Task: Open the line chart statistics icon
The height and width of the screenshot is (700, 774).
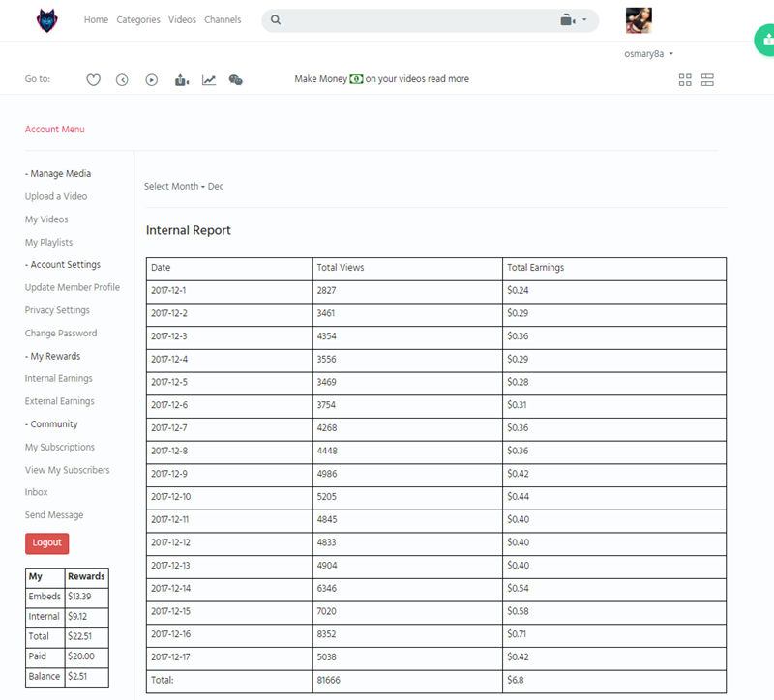Action: [208, 80]
